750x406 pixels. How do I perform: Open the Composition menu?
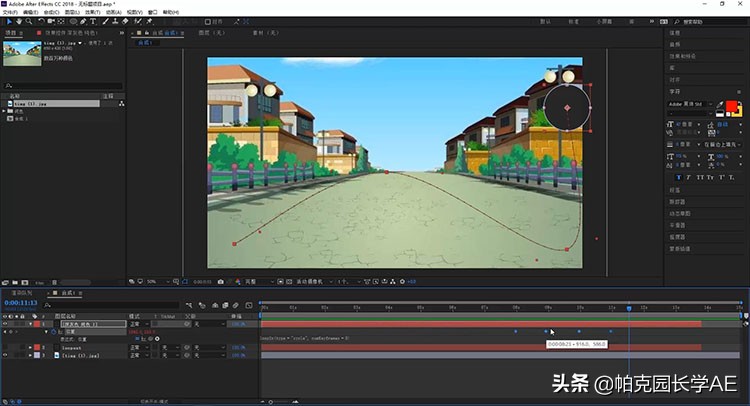coord(51,12)
